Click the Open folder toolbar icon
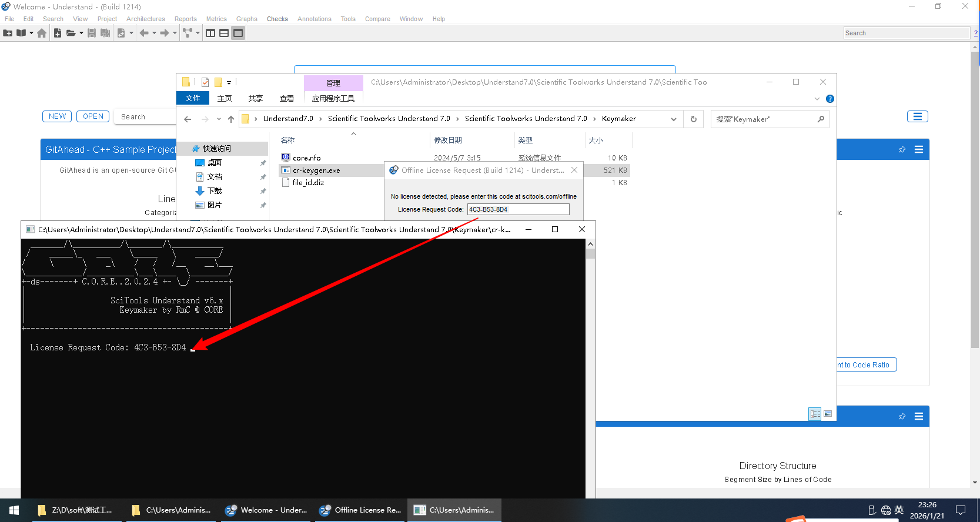 (x=71, y=34)
